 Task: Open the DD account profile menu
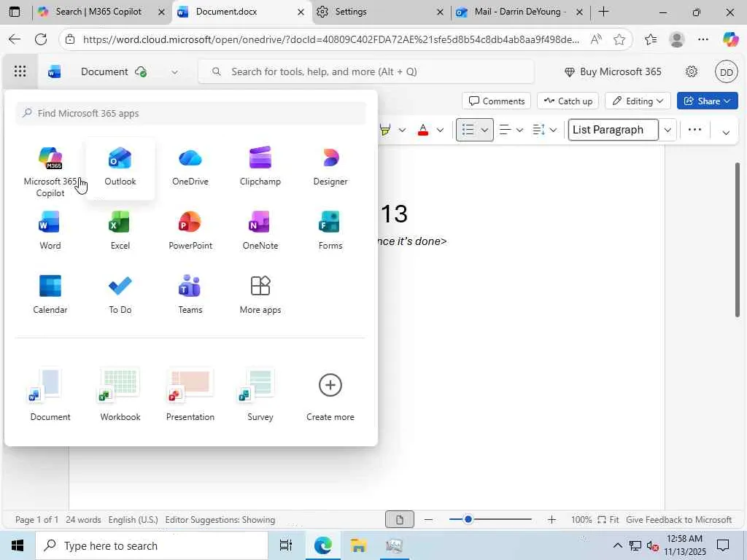click(726, 72)
